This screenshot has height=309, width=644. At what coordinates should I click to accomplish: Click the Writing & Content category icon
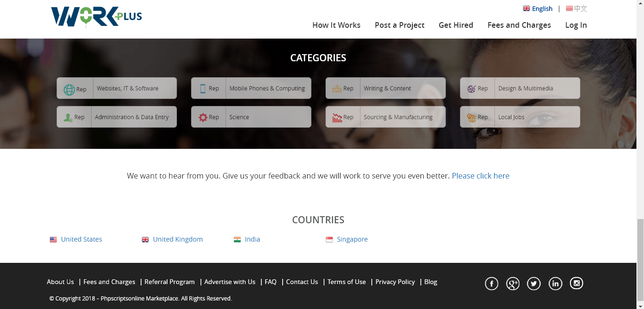(x=337, y=89)
